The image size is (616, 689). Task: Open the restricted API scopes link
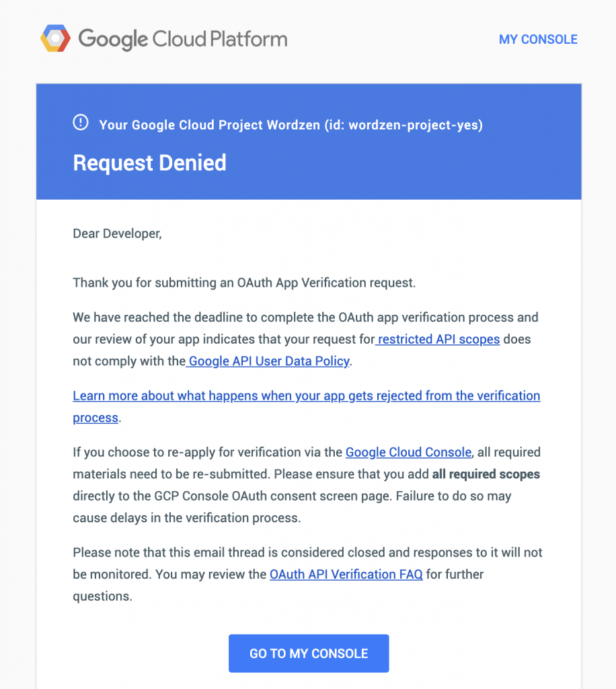point(438,339)
